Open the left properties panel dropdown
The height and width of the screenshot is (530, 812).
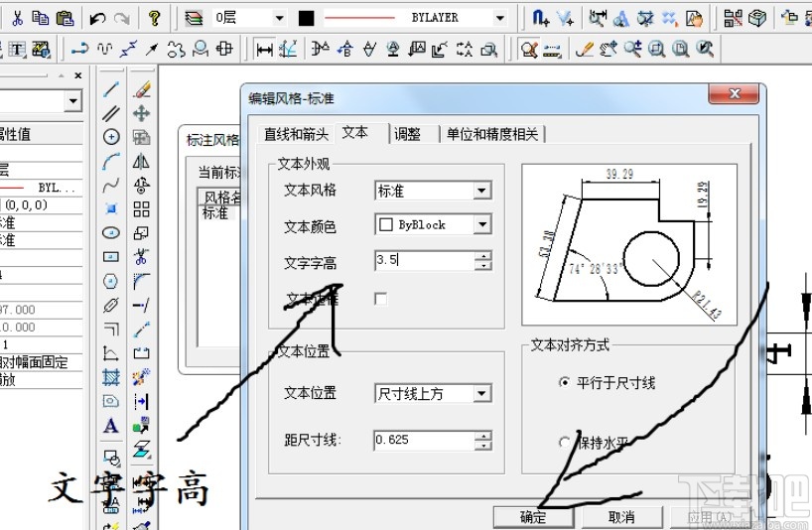[x=73, y=100]
